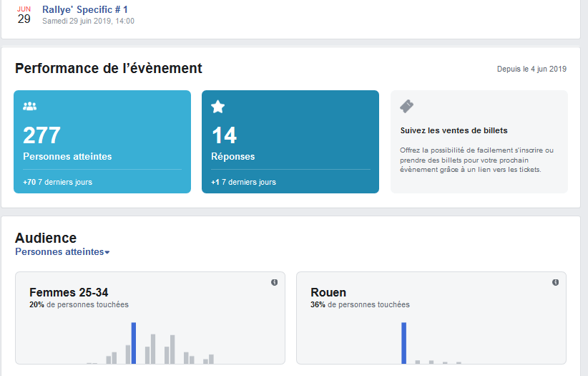Image resolution: width=588 pixels, height=376 pixels.
Task: Click info icon on Femmes 25-34 card
Action: tap(274, 283)
